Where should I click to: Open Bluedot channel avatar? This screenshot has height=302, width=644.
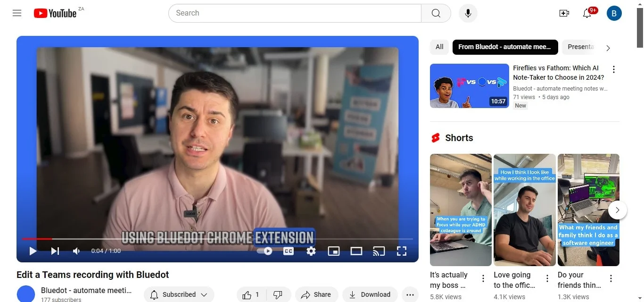26,294
